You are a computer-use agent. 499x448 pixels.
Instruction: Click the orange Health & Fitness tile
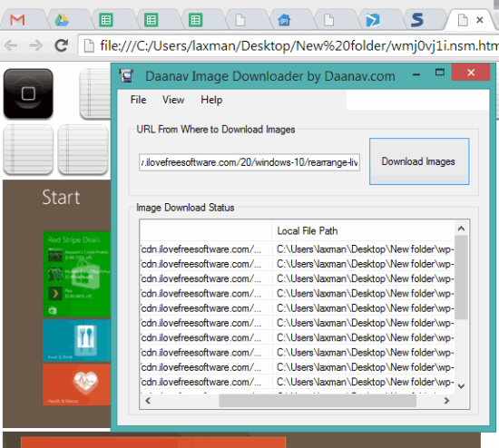(x=77, y=385)
